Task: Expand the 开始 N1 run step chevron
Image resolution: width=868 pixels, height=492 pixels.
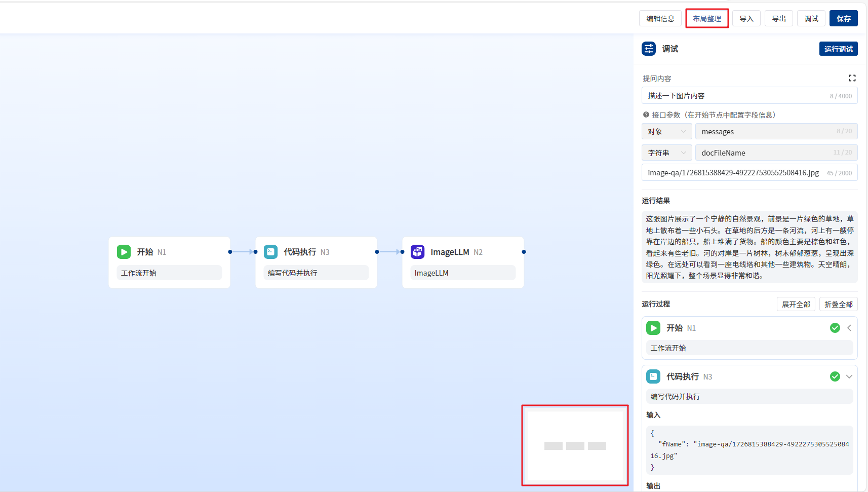Action: pyautogui.click(x=849, y=328)
